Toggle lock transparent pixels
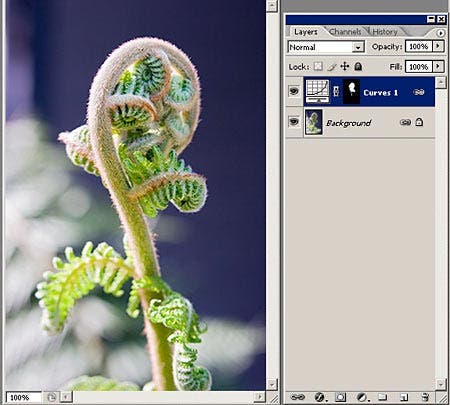 pyautogui.click(x=318, y=66)
